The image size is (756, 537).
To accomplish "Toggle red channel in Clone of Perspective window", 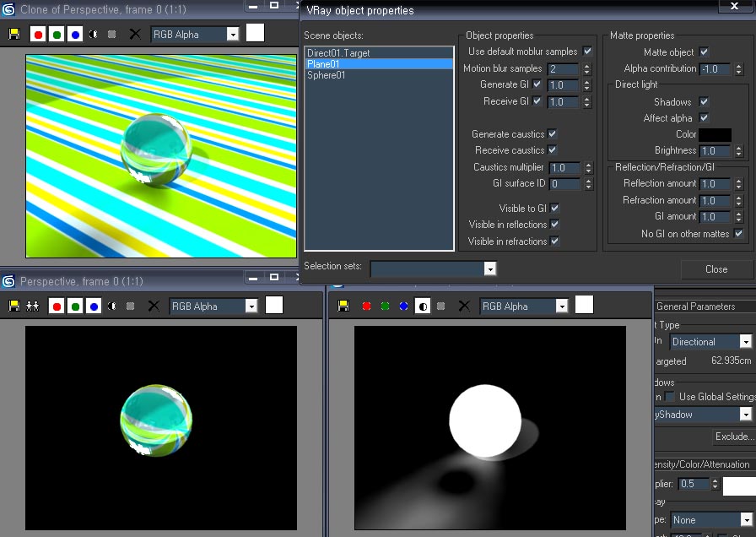I will click(37, 35).
